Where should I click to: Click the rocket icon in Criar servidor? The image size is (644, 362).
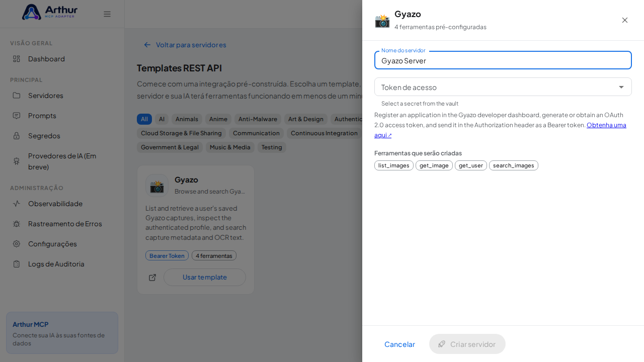[x=442, y=344]
